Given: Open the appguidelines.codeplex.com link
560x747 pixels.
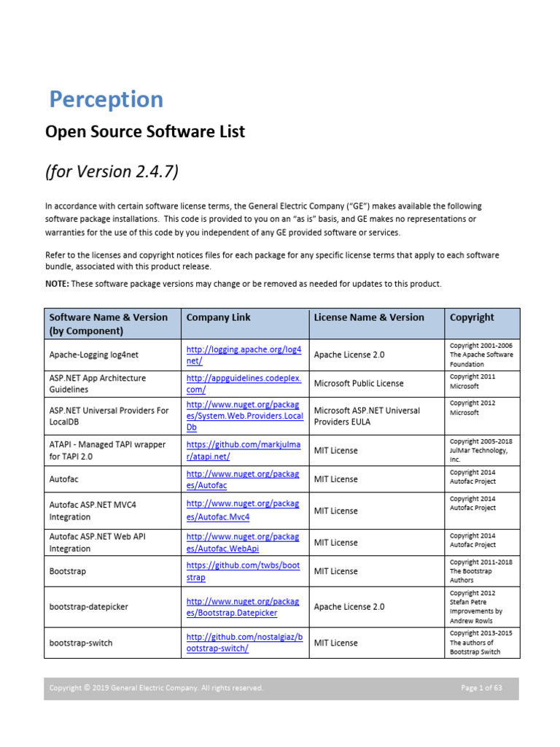Looking at the screenshot, I should pyautogui.click(x=244, y=384).
